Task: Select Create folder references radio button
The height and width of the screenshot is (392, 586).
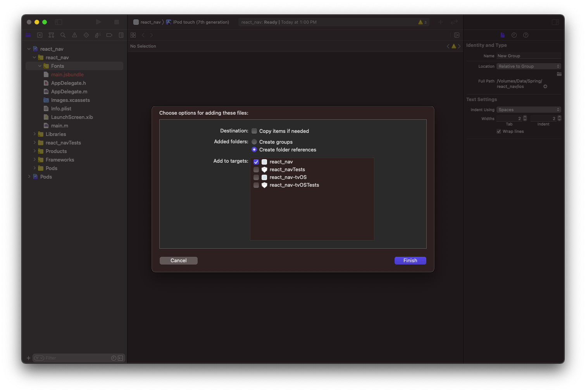Action: point(254,150)
